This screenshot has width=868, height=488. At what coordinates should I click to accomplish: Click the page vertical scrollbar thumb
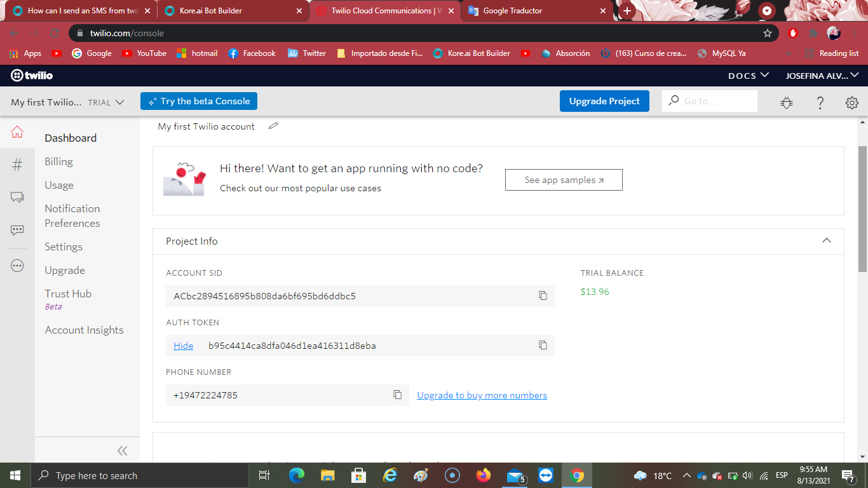(862, 209)
